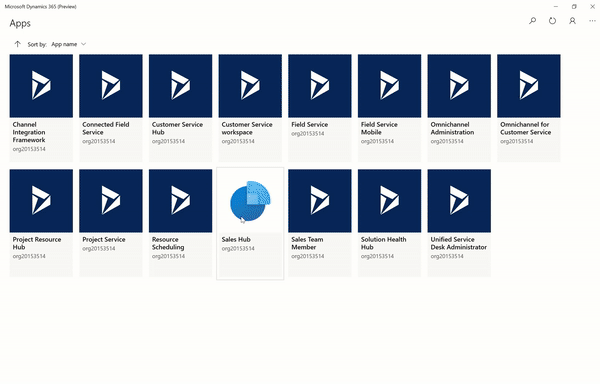The image size is (600, 384).
Task: Click the 'Solution Health Hub' label
Action: pos(383,243)
